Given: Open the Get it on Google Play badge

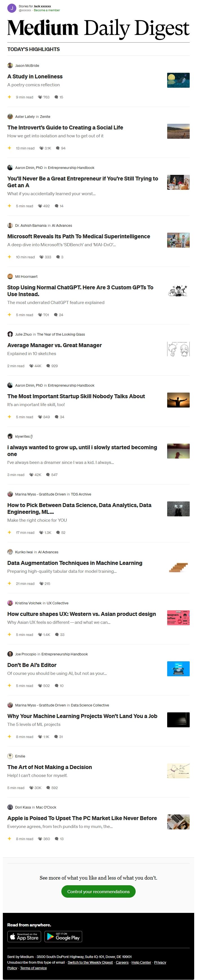Looking at the screenshot, I should (x=63, y=937).
